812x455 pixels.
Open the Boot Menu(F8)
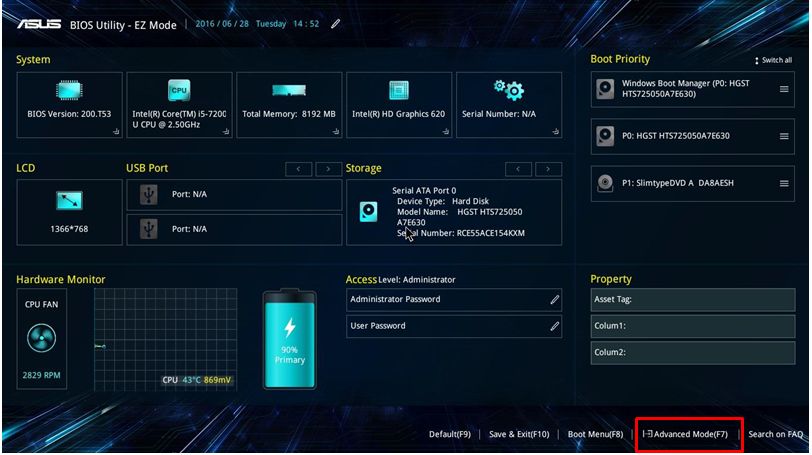(595, 434)
